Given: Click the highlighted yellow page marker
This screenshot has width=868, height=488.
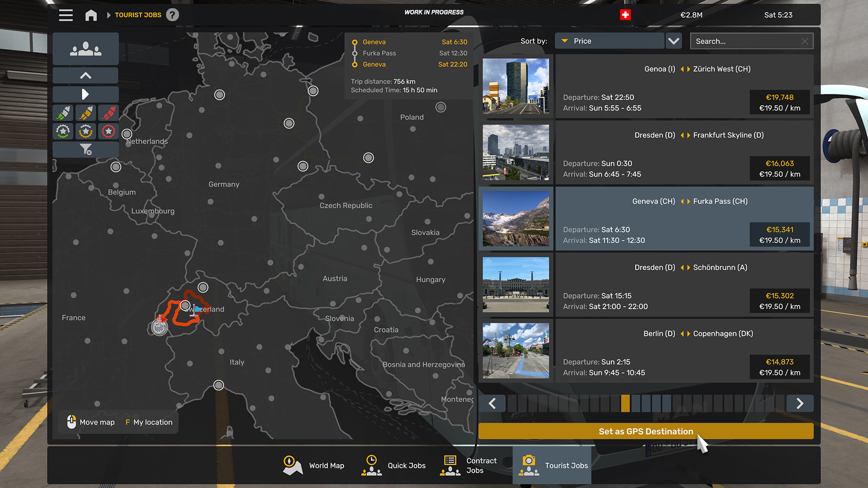Looking at the screenshot, I should click(625, 404).
